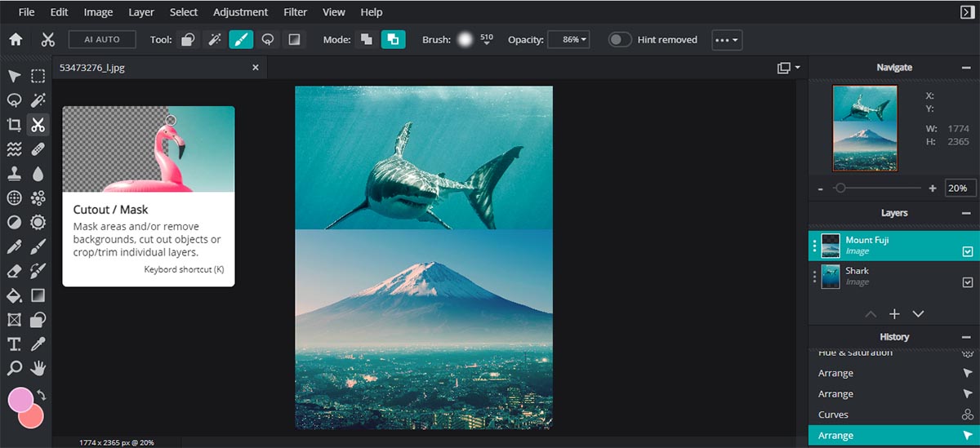Select the Text tool
Screen dimensions: 980x448
(x=14, y=344)
